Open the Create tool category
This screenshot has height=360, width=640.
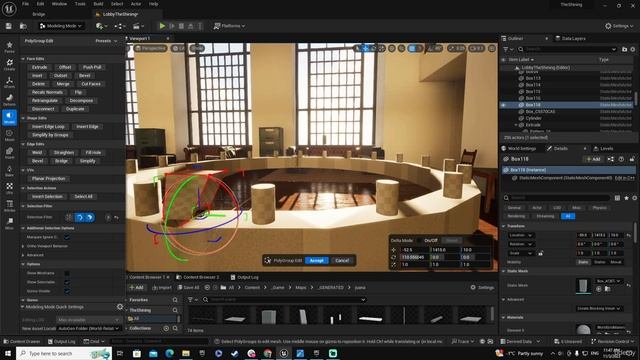(9, 64)
